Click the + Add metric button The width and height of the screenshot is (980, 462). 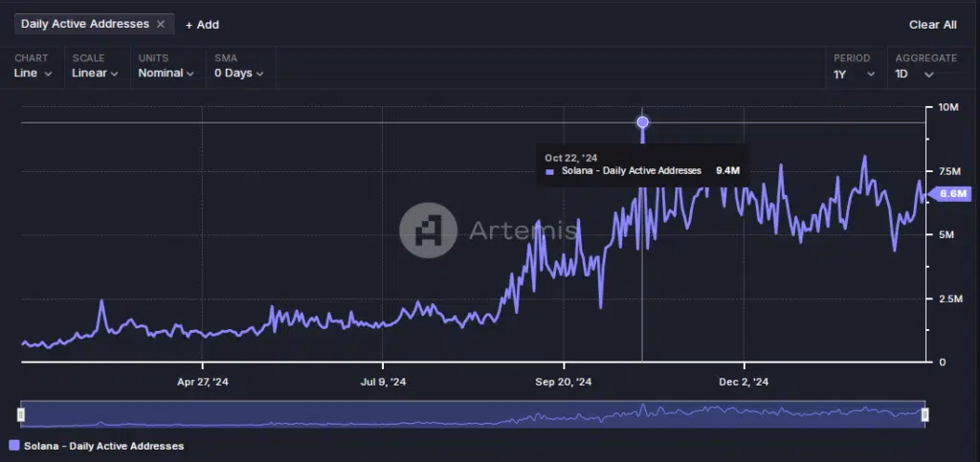[202, 25]
